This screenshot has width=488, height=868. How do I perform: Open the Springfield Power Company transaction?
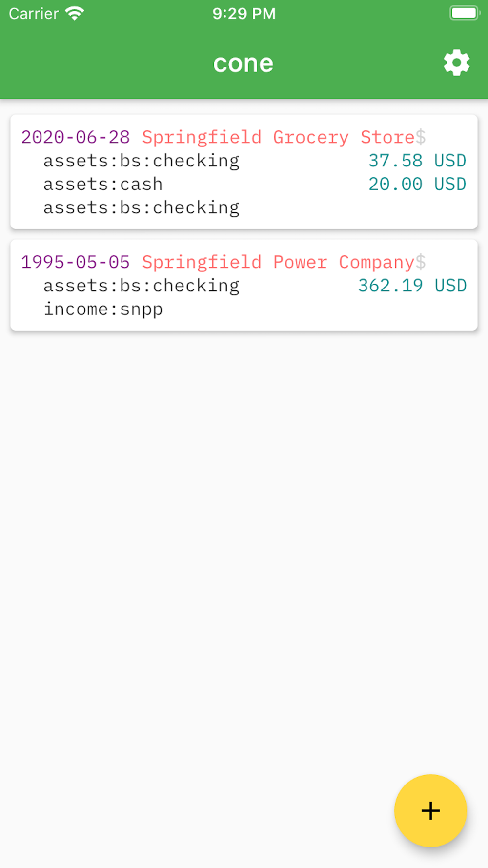(x=244, y=285)
